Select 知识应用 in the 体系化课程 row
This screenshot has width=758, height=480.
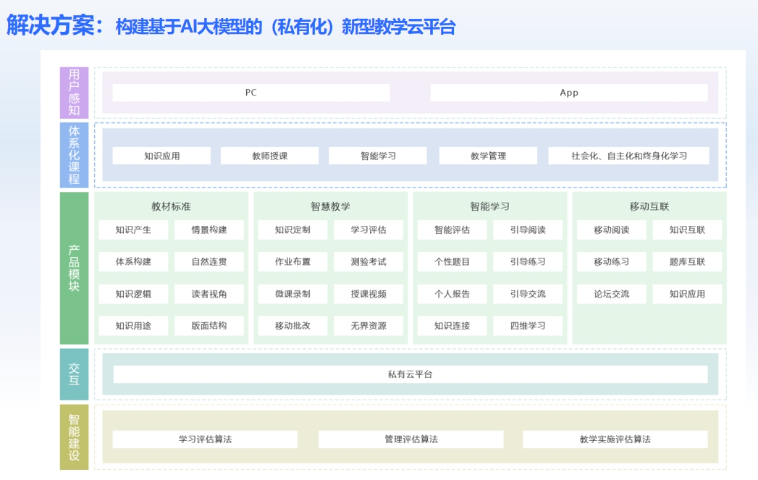click(161, 156)
